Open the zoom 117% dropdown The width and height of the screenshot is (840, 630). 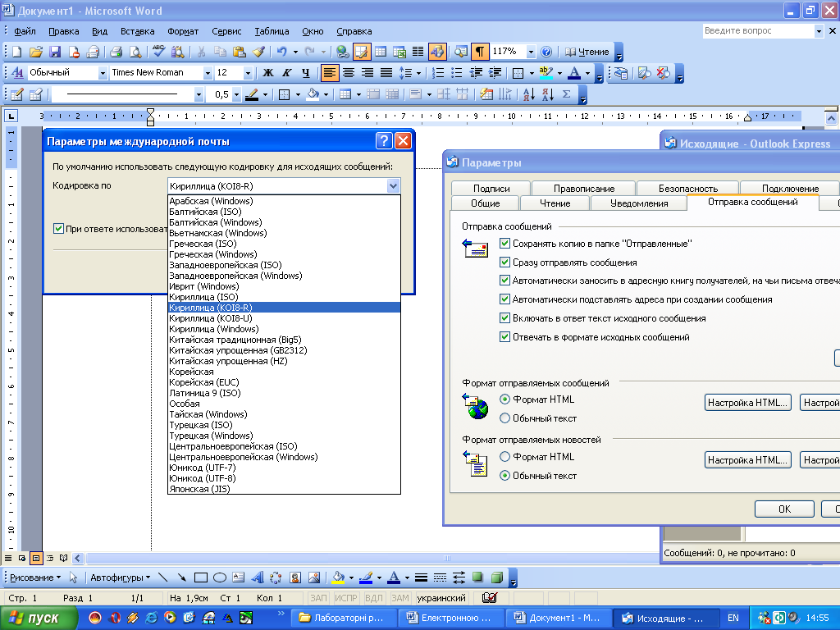pyautogui.click(x=531, y=52)
